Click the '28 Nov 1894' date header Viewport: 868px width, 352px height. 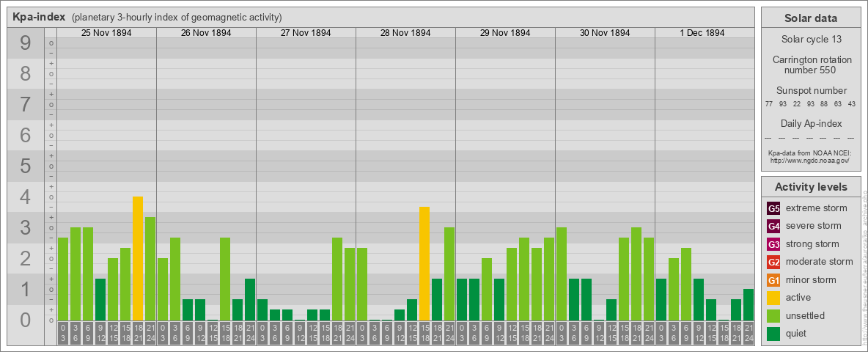[405, 33]
